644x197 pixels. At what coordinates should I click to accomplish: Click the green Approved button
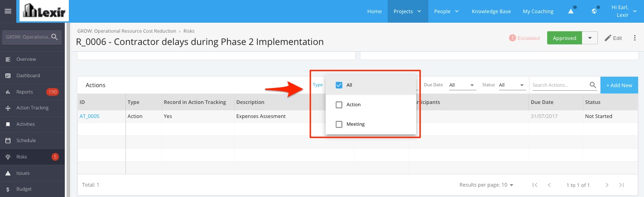[x=565, y=38]
